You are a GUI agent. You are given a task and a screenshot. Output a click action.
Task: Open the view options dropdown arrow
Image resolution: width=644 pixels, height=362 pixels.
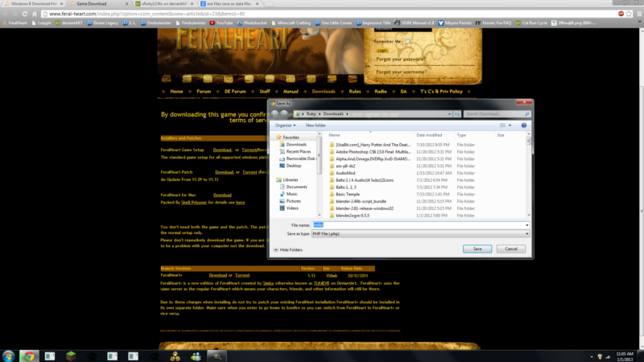tap(510, 125)
